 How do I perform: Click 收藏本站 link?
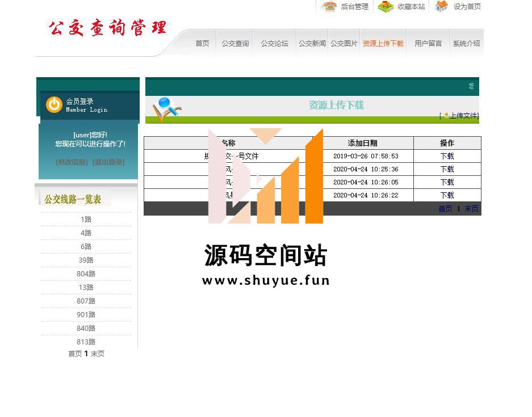(x=411, y=6)
